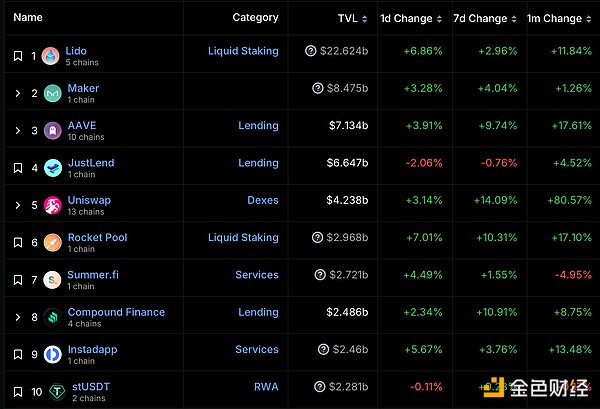The height and width of the screenshot is (409, 600).
Task: Bookmark the Lido protocol row
Action: 18,57
